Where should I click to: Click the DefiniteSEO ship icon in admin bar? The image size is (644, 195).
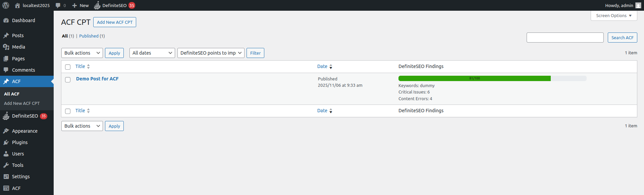[x=97, y=5]
